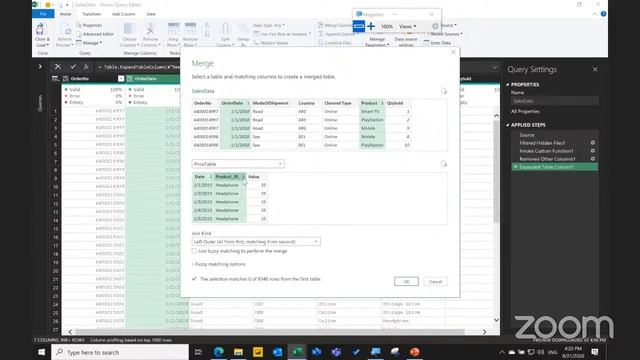Screen dimensions: 640x360
Task: Open the PriceTable table selection dropdown
Action: point(238,164)
